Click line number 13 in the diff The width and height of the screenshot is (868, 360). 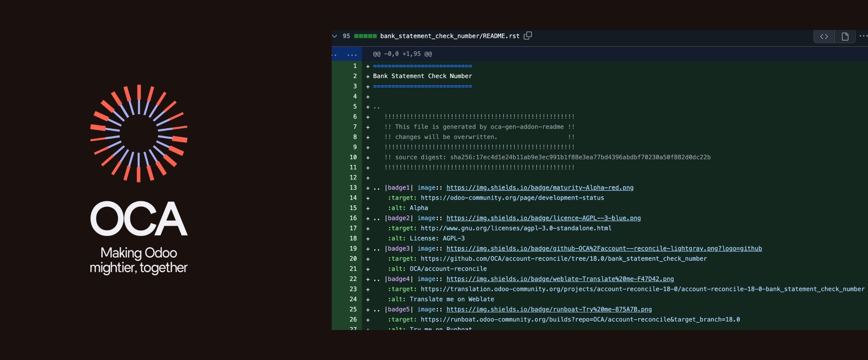[x=353, y=188]
